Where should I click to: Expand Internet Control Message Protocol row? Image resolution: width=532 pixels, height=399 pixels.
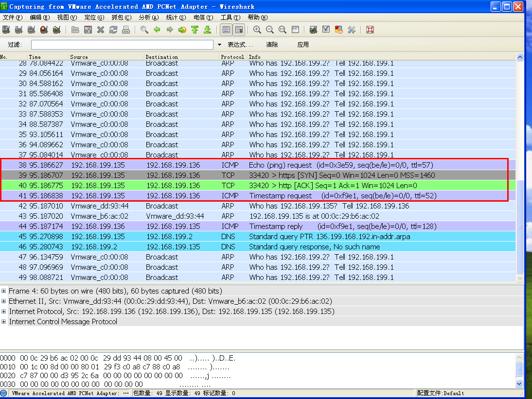click(x=4, y=321)
